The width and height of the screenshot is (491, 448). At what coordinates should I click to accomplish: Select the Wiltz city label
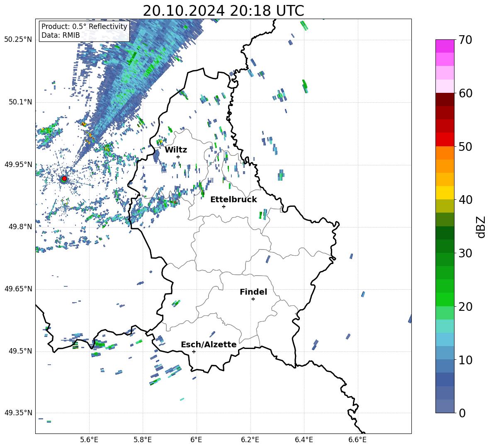[x=176, y=150]
